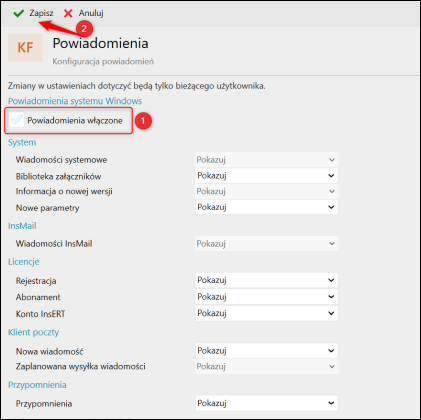The width and height of the screenshot is (421, 420).
Task: Expand the Przypomnienia dropdown chevron
Action: point(331,403)
